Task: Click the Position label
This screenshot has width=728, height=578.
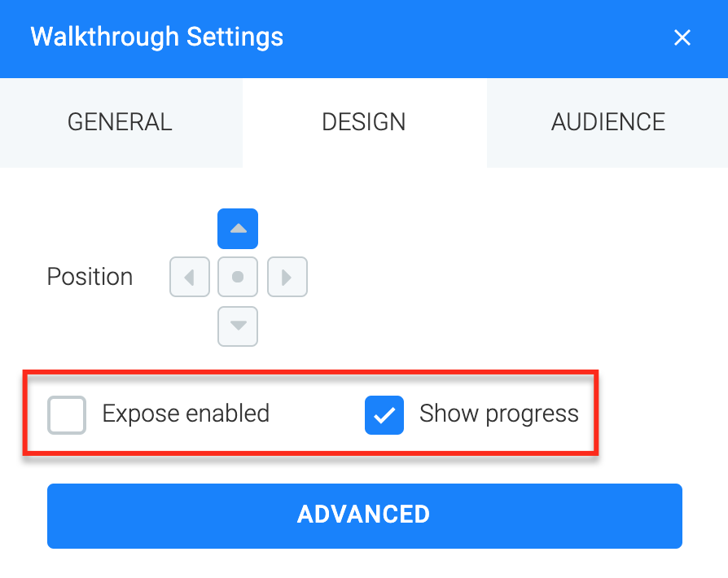Action: [90, 277]
